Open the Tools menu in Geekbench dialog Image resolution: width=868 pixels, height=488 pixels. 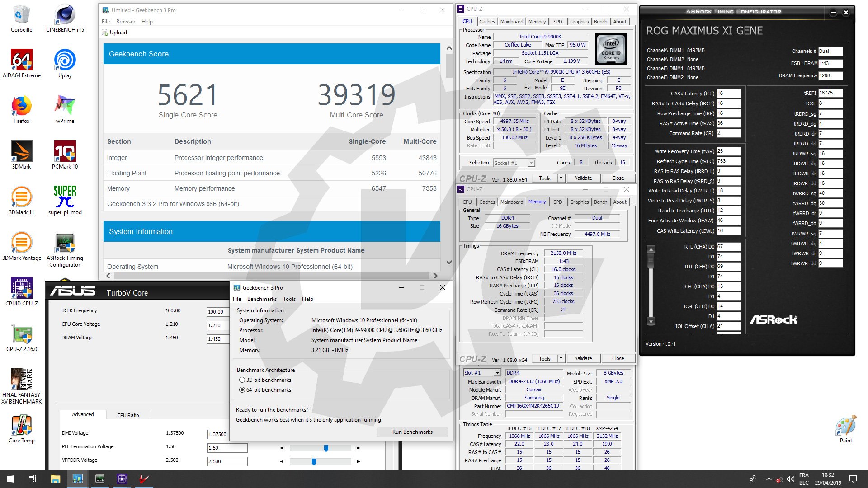(289, 299)
